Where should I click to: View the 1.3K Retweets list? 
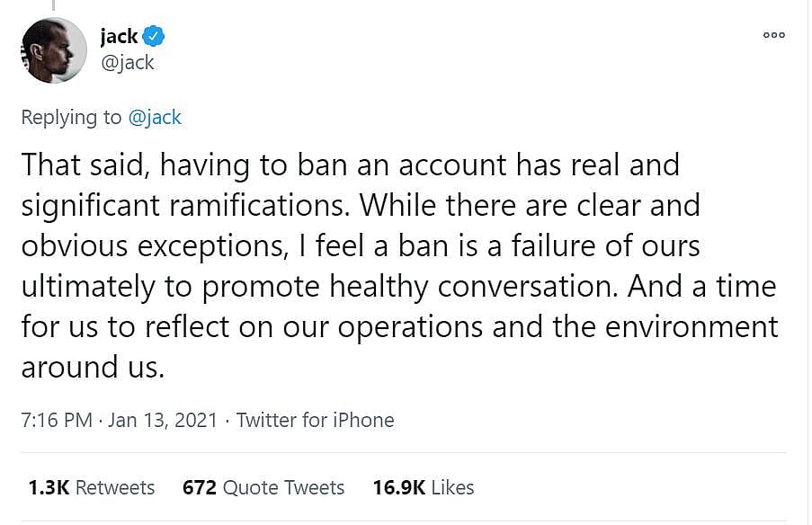[x=91, y=487]
